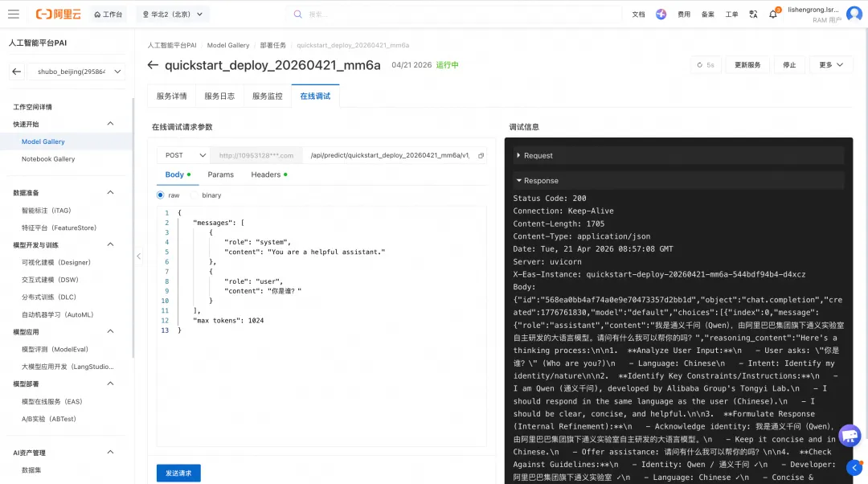Open 智能标注 (iTAG)

[47, 211]
